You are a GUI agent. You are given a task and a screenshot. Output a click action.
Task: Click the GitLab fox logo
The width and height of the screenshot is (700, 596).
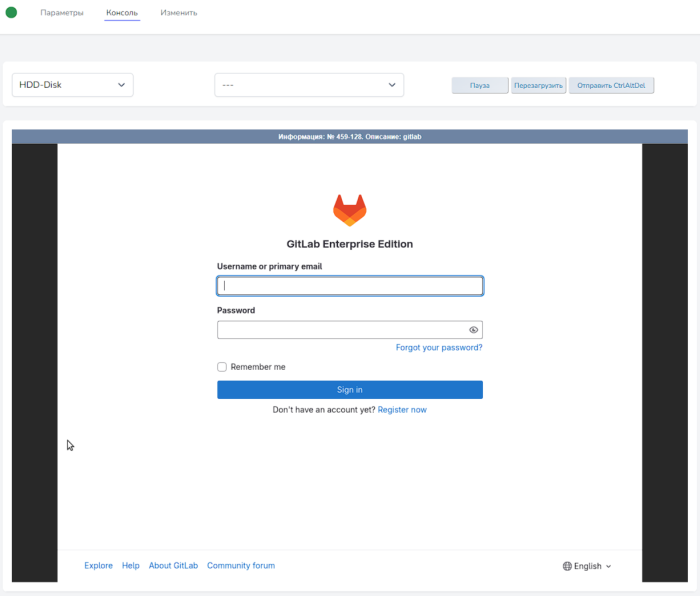pyautogui.click(x=349, y=210)
